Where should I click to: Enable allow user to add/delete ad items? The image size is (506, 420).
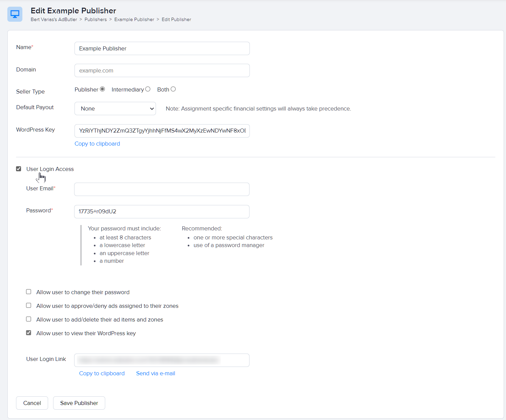point(28,319)
